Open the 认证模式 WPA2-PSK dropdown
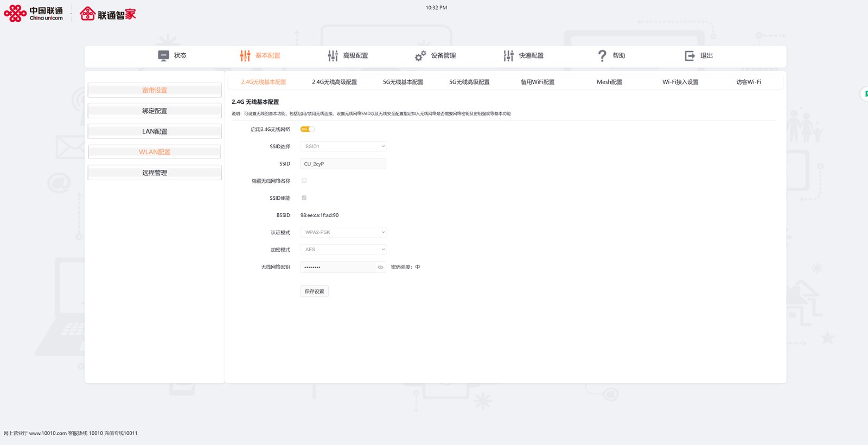The height and width of the screenshot is (445, 868). point(343,232)
